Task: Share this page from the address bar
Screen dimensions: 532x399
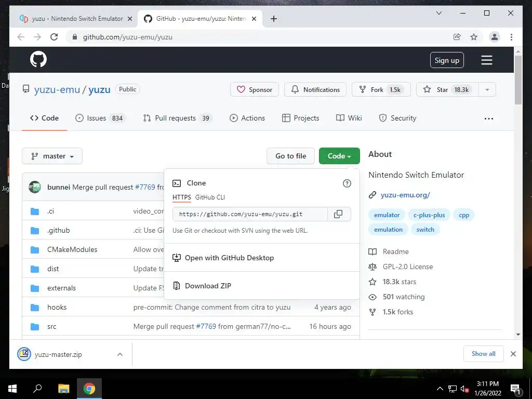Action: pos(457,37)
